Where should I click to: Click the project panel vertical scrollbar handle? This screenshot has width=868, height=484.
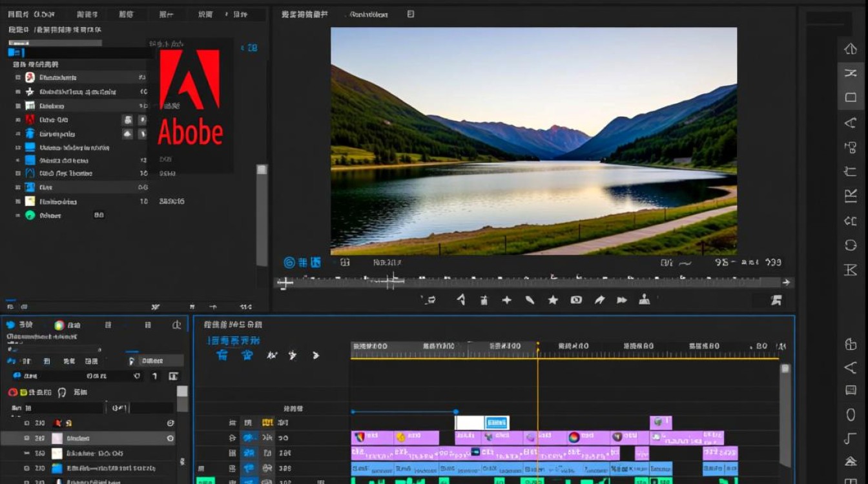click(262, 169)
